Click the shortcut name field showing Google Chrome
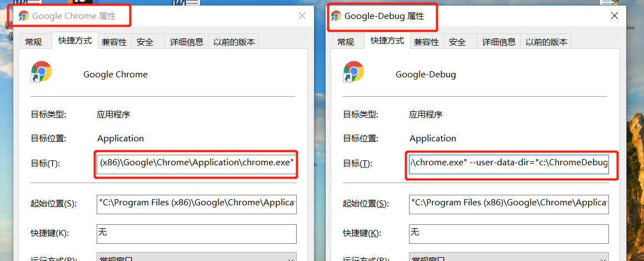The image size is (644, 261). pos(116,75)
